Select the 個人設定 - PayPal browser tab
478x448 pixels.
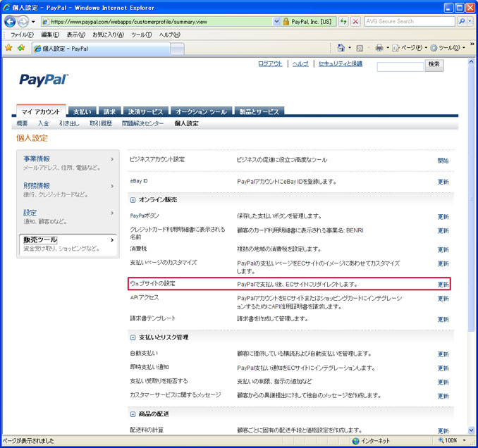[101, 49]
